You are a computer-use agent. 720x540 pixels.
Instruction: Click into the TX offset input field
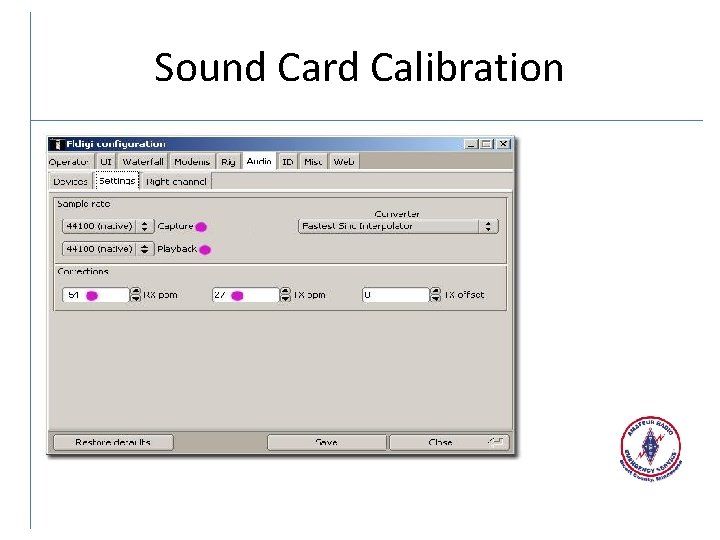396,295
